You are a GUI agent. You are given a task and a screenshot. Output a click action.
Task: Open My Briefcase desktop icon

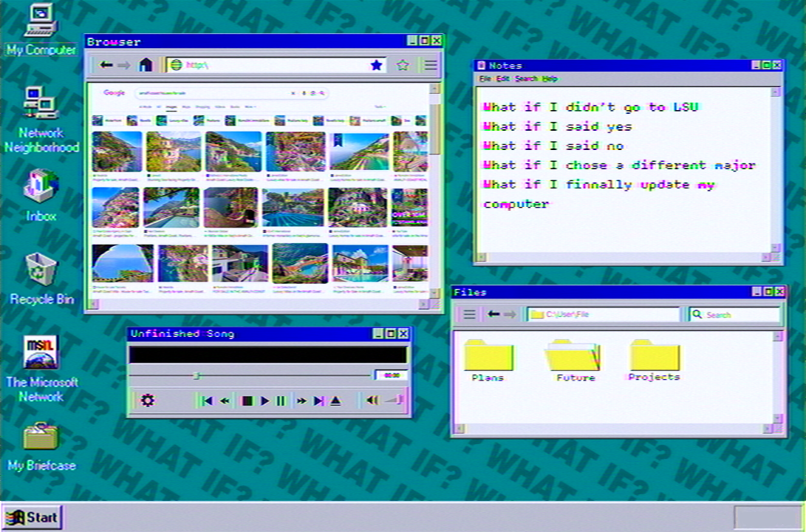(41, 447)
